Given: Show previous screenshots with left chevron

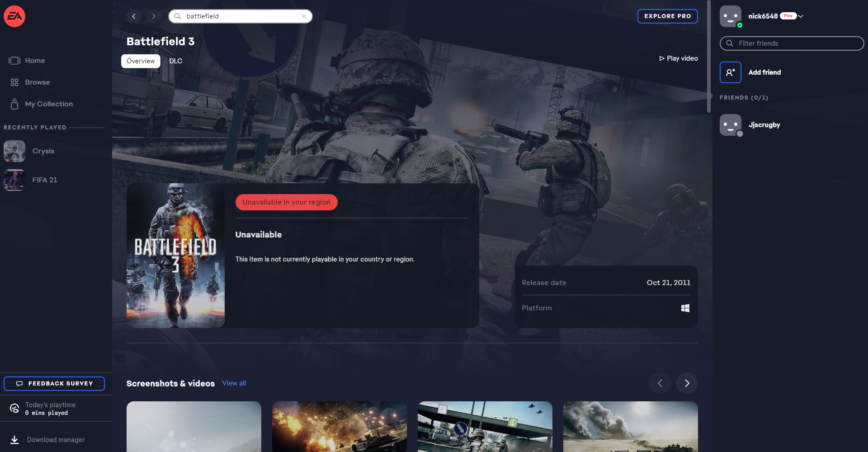Looking at the screenshot, I should (660, 383).
